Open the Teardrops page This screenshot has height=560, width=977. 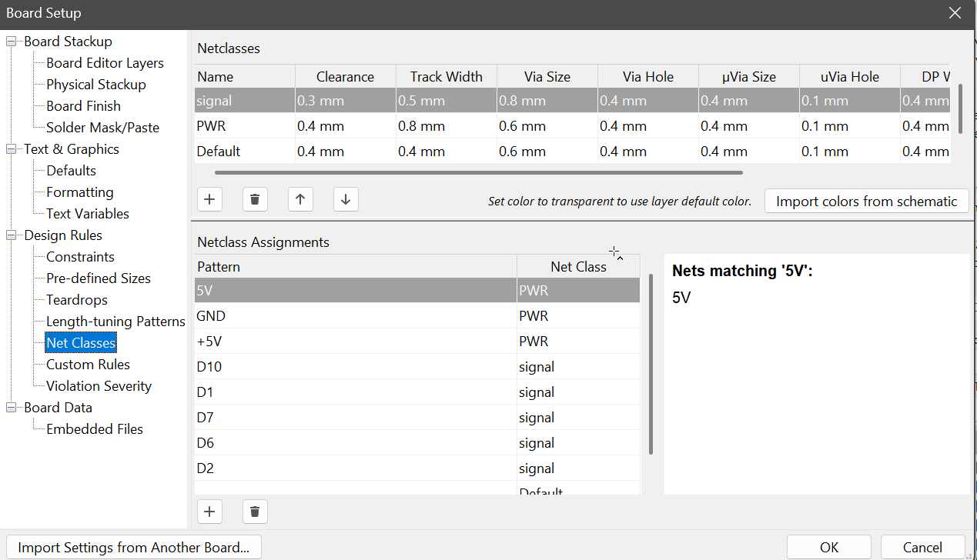[76, 300]
